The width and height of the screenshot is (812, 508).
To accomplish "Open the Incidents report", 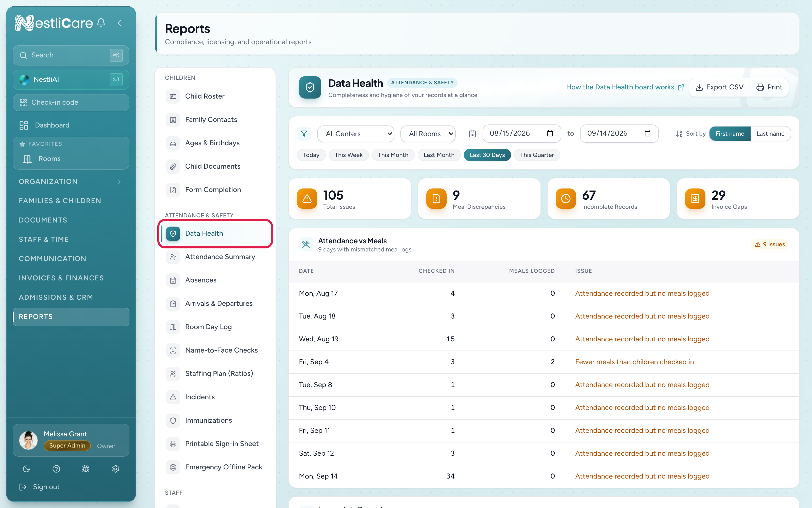I will click(x=215, y=397).
